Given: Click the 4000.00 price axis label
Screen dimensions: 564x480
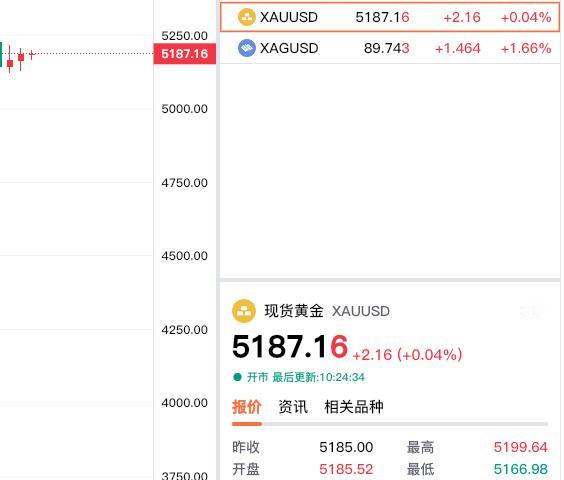Looking at the screenshot, I should [x=185, y=403].
